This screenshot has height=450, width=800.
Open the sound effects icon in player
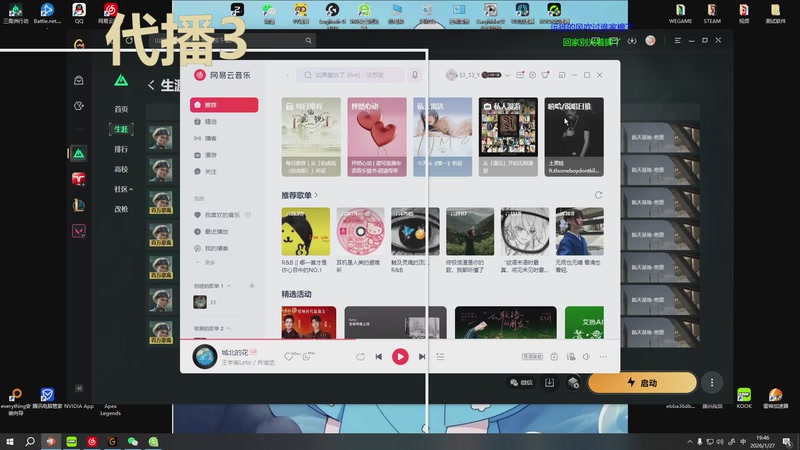(x=570, y=357)
